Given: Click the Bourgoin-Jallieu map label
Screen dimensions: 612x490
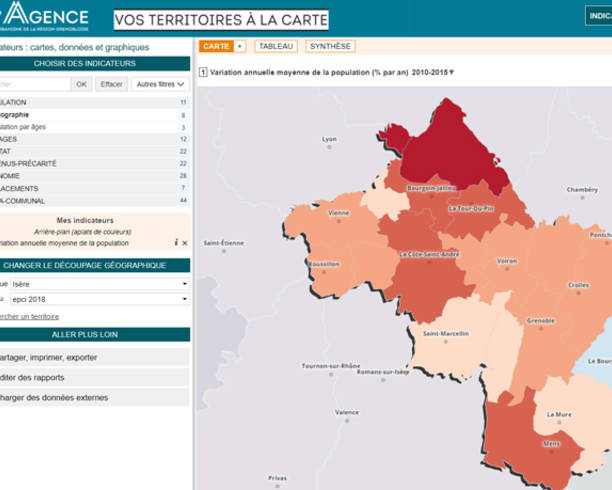Looking at the screenshot, I should (x=431, y=188).
